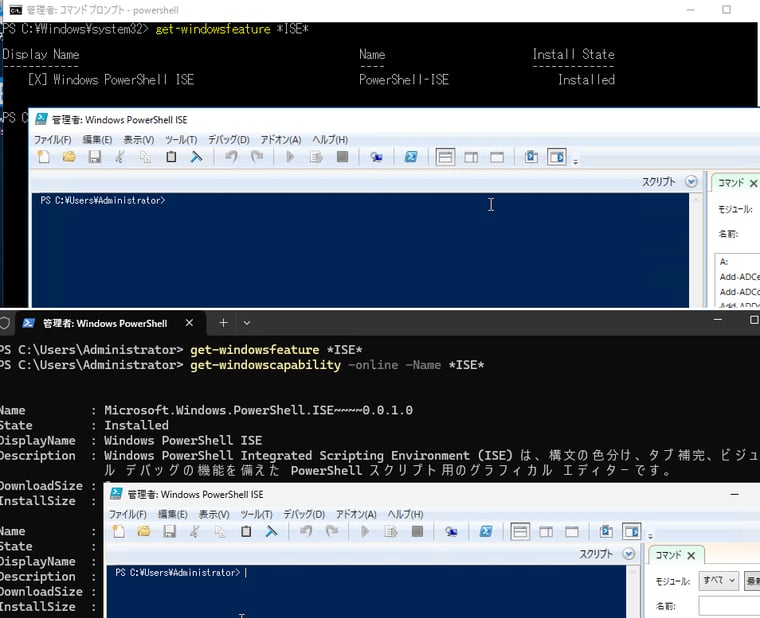The image size is (760, 618).
Task: Click Stop operation icon in lower ISE toolbar
Action: click(x=417, y=532)
